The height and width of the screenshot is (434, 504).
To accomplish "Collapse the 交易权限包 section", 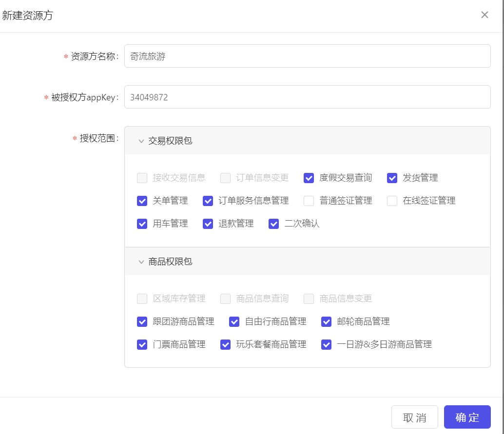I will [x=141, y=141].
